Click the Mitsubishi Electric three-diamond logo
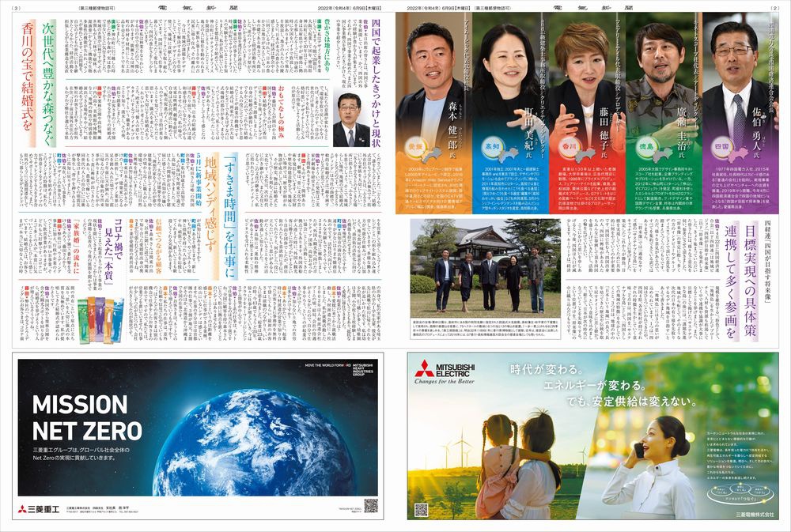The image size is (791, 532). [x=424, y=368]
